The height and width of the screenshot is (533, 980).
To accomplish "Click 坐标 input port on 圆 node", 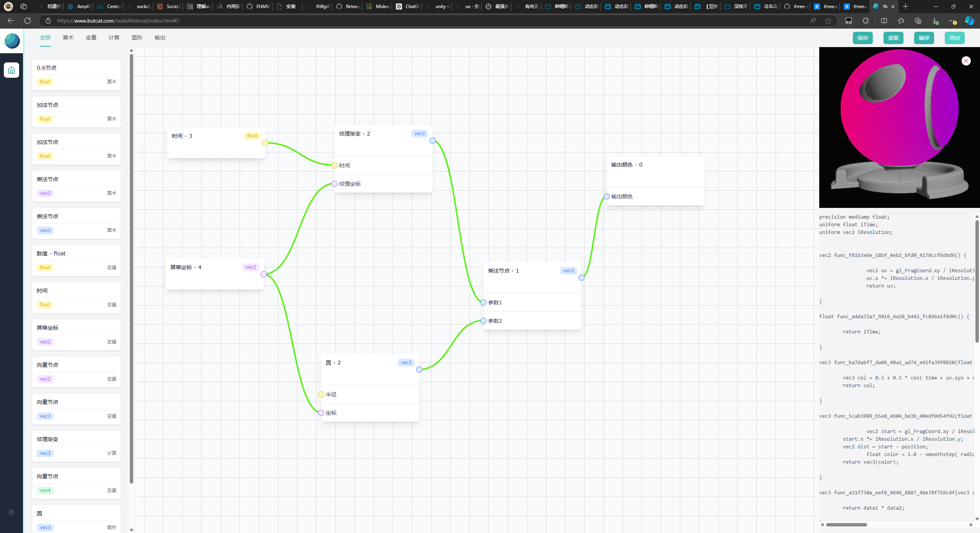I will [321, 413].
